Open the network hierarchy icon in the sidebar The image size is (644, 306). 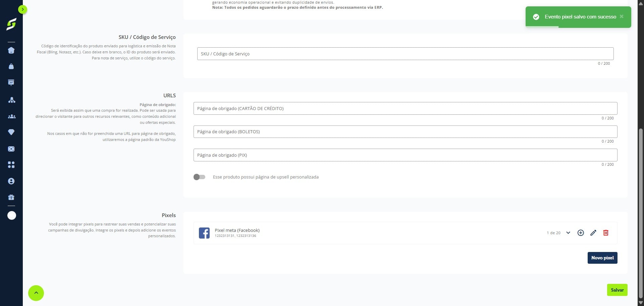(11, 100)
